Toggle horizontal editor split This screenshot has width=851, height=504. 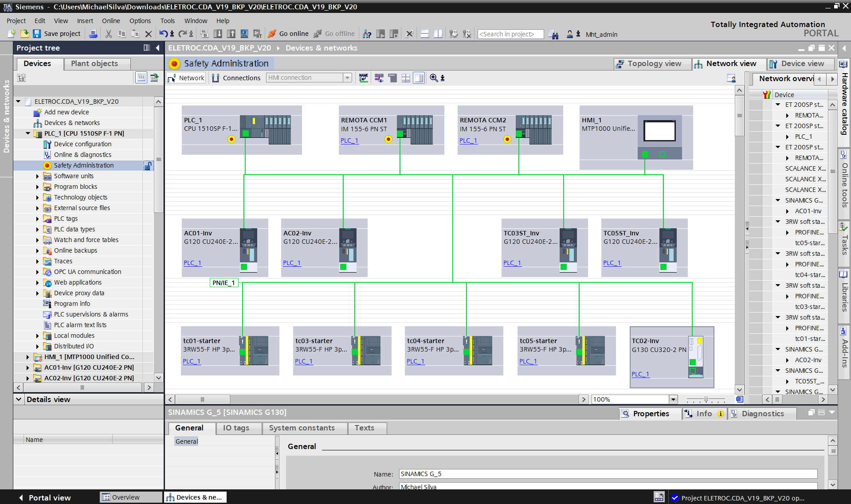point(425,34)
